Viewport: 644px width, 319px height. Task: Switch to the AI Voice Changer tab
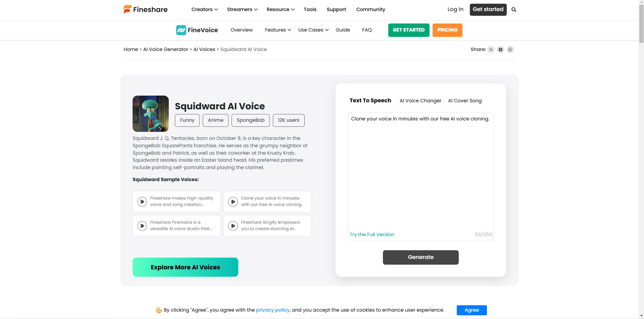pos(420,101)
